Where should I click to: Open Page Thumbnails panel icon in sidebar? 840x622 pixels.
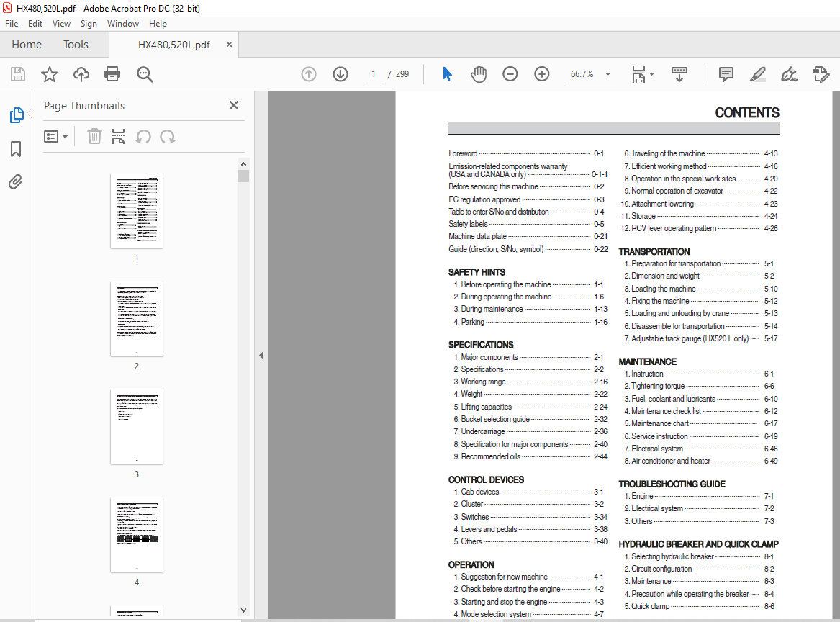(x=16, y=114)
